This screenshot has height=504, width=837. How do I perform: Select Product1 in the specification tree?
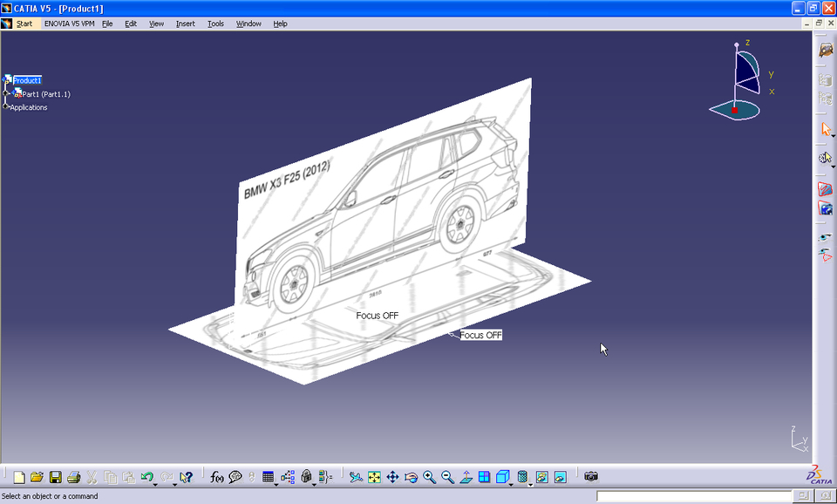coord(26,79)
